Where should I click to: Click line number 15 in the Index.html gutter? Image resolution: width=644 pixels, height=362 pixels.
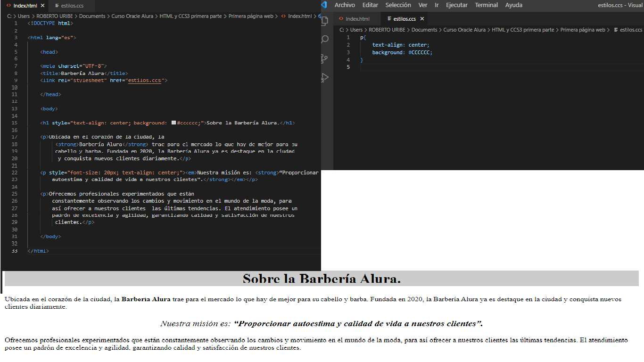pos(14,123)
